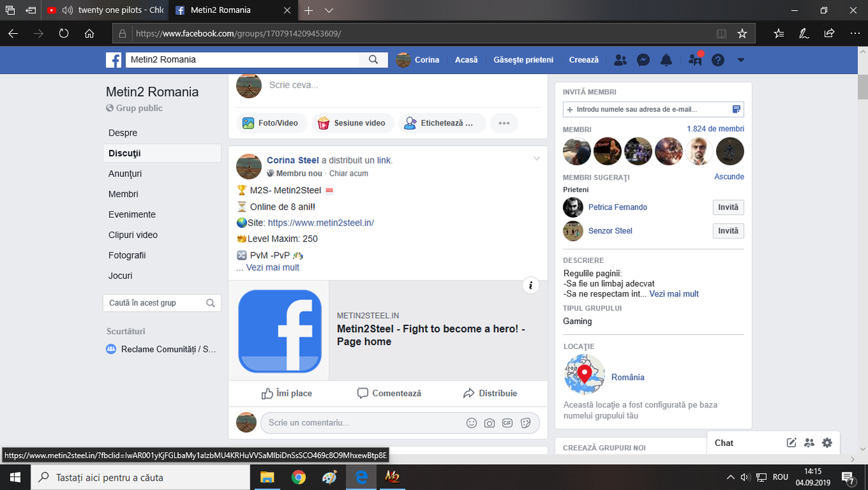This screenshot has width=868, height=490.
Task: Open Jocuri in group sidebar
Action: point(121,276)
